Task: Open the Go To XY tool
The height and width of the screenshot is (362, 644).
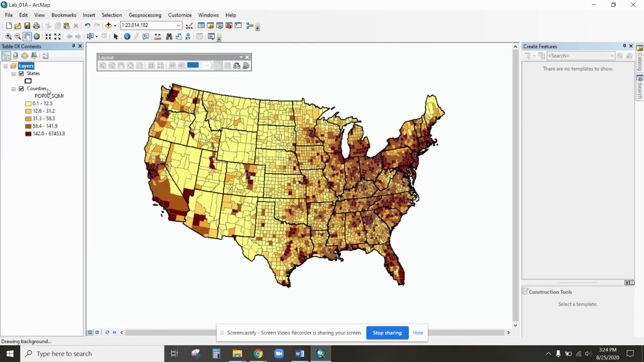Action: 188,36
